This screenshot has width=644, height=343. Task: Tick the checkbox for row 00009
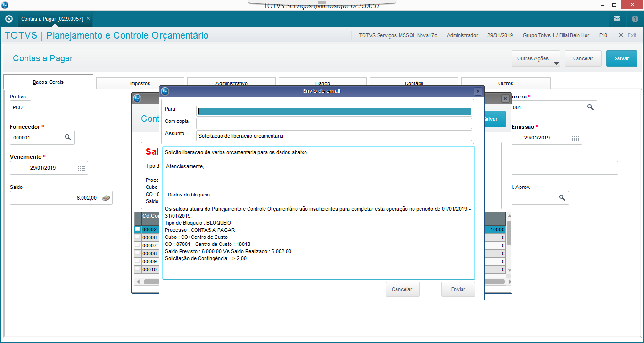[138, 261]
